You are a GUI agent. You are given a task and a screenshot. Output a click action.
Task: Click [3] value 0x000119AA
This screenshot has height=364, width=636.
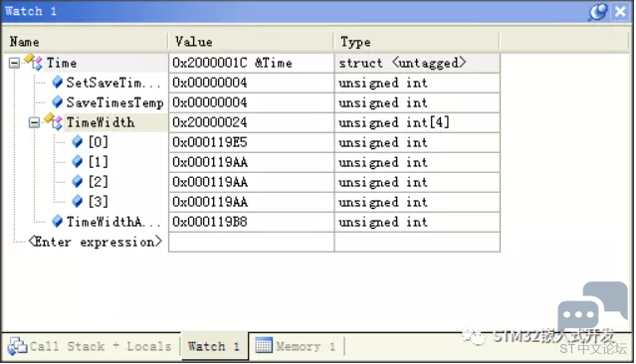210,202
